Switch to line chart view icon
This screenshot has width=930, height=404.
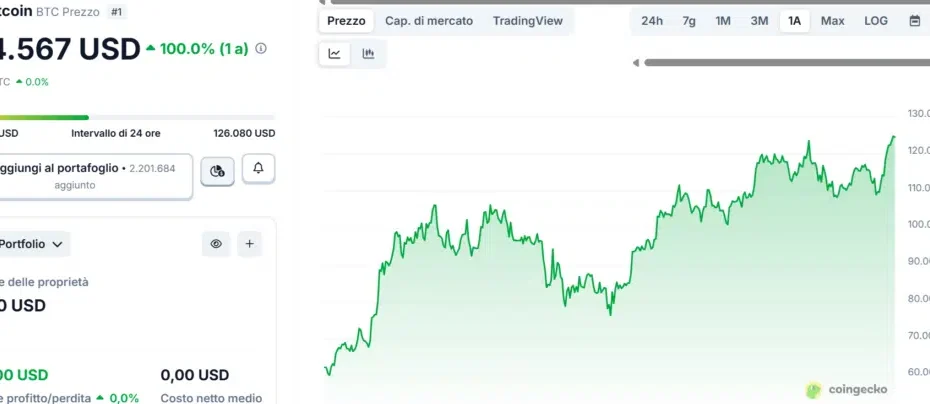click(334, 54)
